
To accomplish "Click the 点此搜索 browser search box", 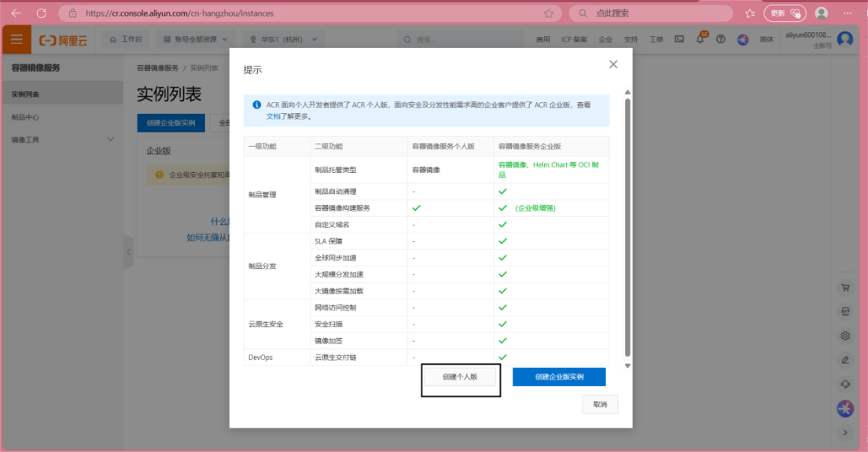I will (x=651, y=13).
